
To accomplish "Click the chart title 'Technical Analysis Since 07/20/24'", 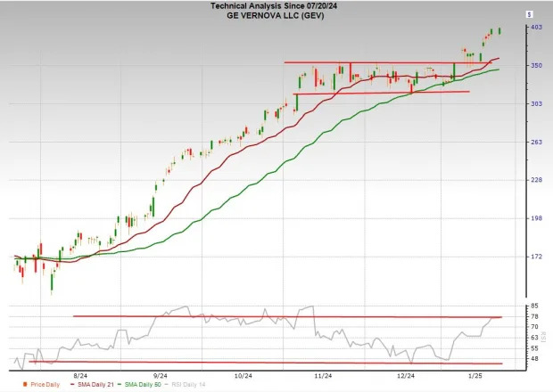I will point(274,6).
